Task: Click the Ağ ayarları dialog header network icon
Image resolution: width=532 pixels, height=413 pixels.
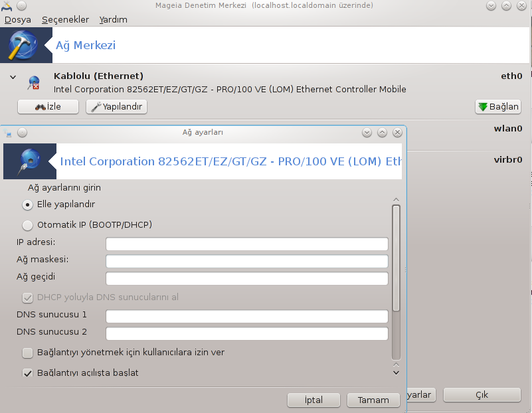Action: coord(30,161)
